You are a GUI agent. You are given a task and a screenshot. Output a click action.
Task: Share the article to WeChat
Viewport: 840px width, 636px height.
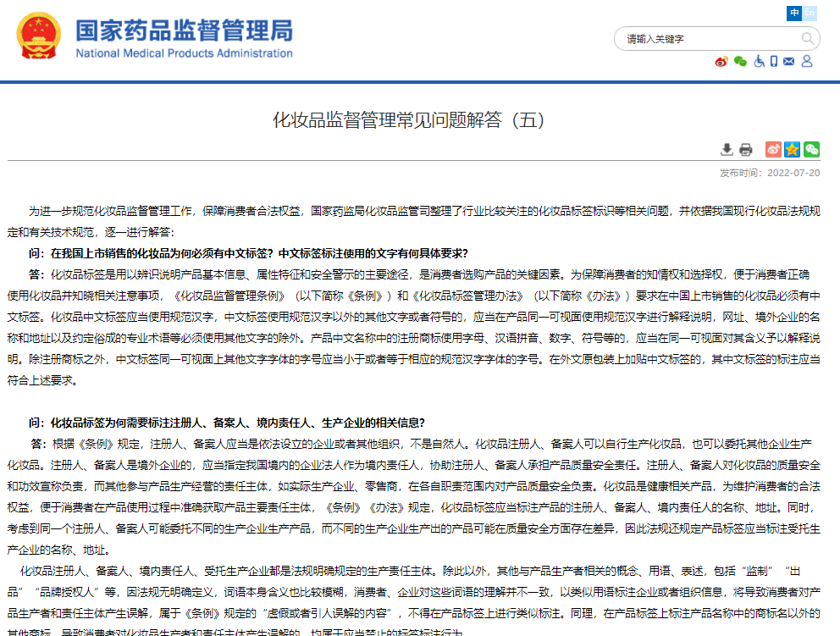811,149
